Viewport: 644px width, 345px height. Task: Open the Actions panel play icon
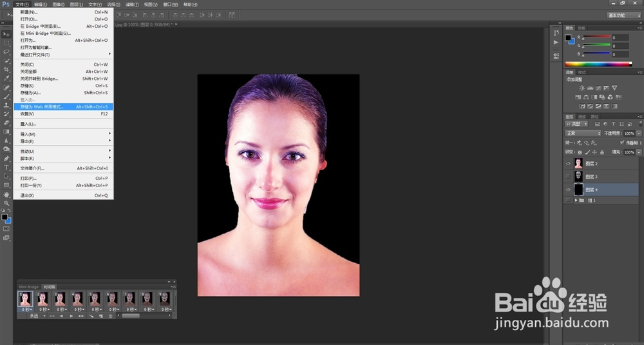[556, 42]
